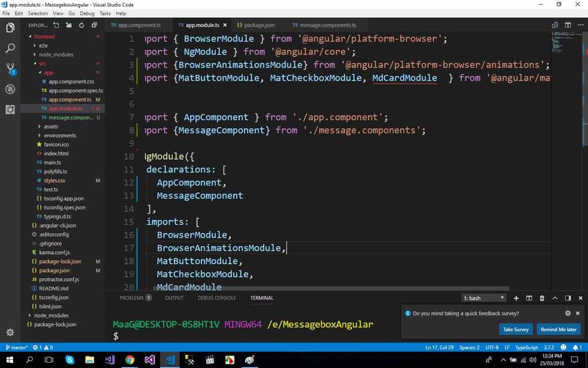Create a new file in Explorer
Screen dimensions: 588x368
pyautogui.click(x=56, y=25)
